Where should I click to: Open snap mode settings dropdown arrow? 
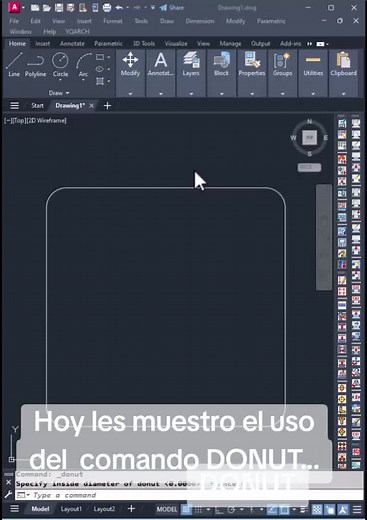(208, 510)
